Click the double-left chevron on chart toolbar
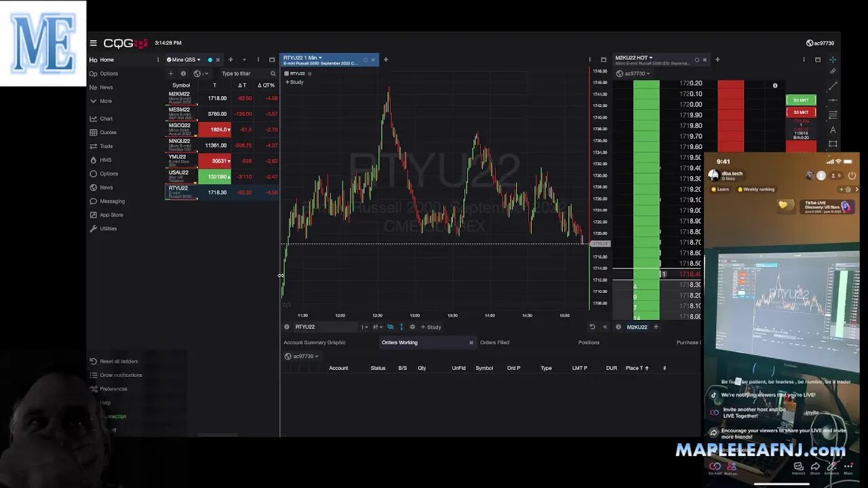Viewport: 868px width, 488px height. pyautogui.click(x=605, y=327)
